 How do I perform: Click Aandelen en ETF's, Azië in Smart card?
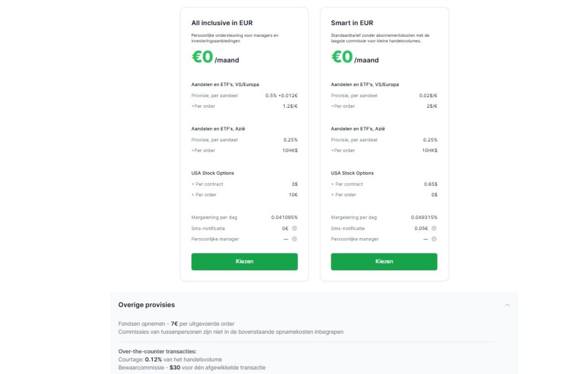click(x=358, y=128)
